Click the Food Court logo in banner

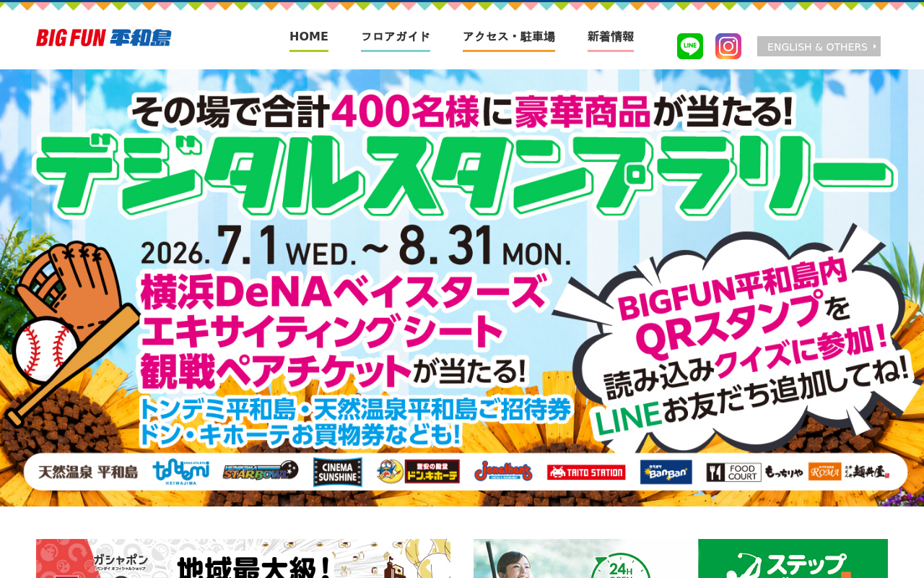point(733,473)
